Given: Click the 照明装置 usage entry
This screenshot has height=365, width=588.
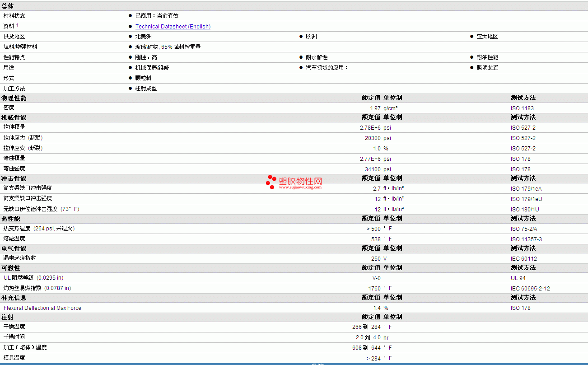Looking at the screenshot, I should (x=487, y=68).
